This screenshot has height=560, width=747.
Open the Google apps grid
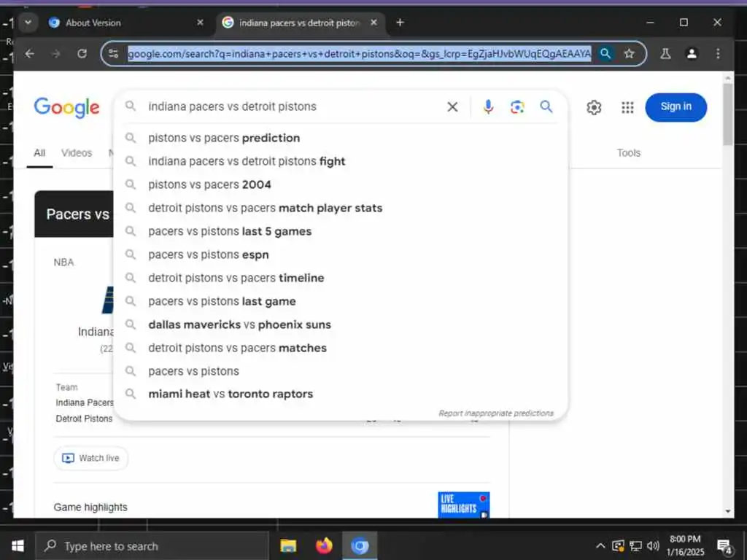point(627,108)
